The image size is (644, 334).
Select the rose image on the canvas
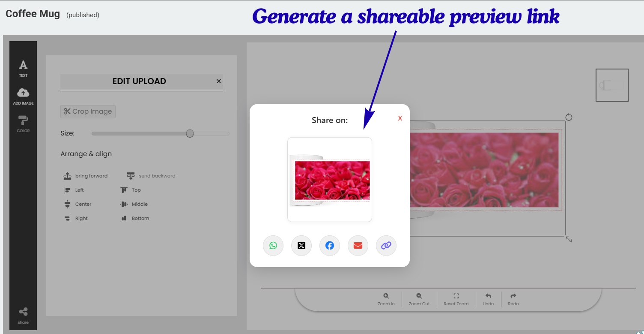coord(484,170)
